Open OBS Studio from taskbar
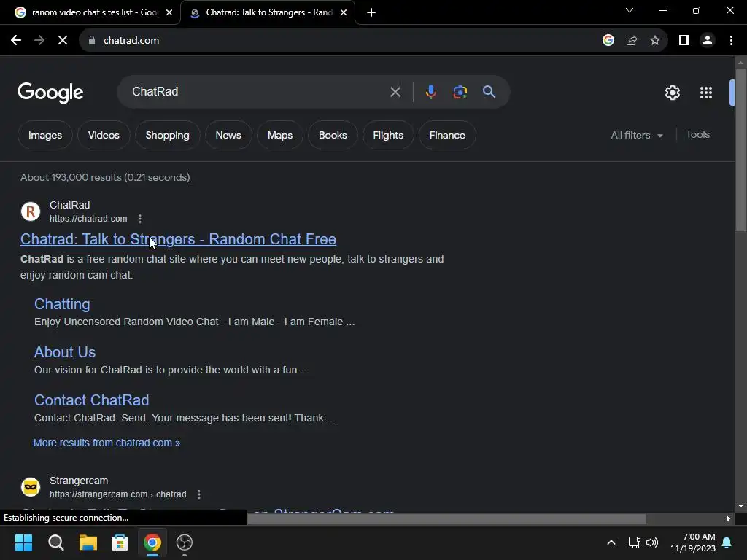747x560 pixels. (x=185, y=542)
